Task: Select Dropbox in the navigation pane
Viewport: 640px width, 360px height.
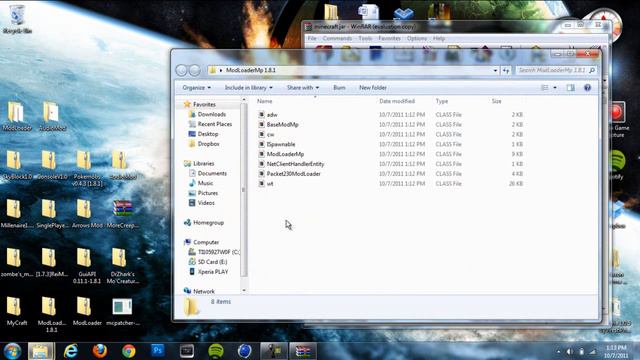Action: point(209,144)
